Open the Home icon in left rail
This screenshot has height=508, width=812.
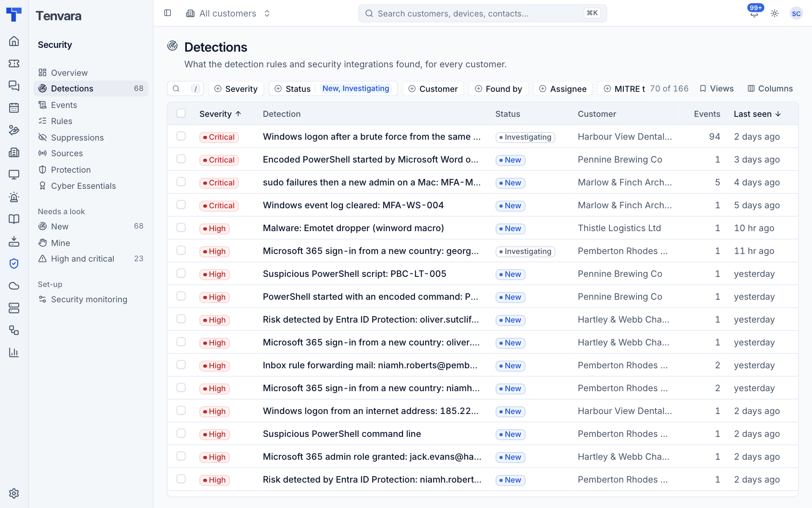coord(14,41)
